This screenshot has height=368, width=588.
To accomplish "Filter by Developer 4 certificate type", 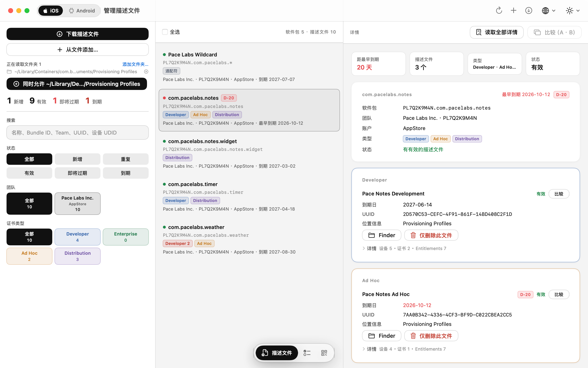I will pos(77,237).
